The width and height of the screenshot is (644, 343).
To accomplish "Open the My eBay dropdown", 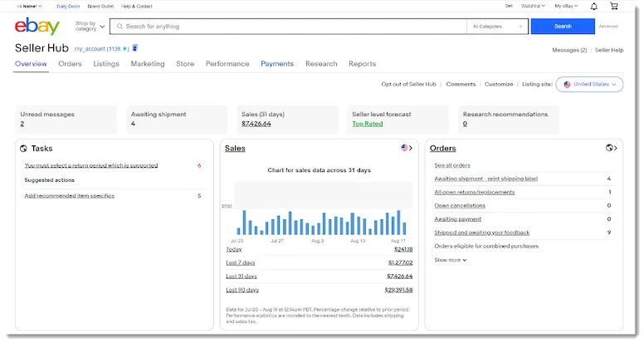I will tap(566, 6).
